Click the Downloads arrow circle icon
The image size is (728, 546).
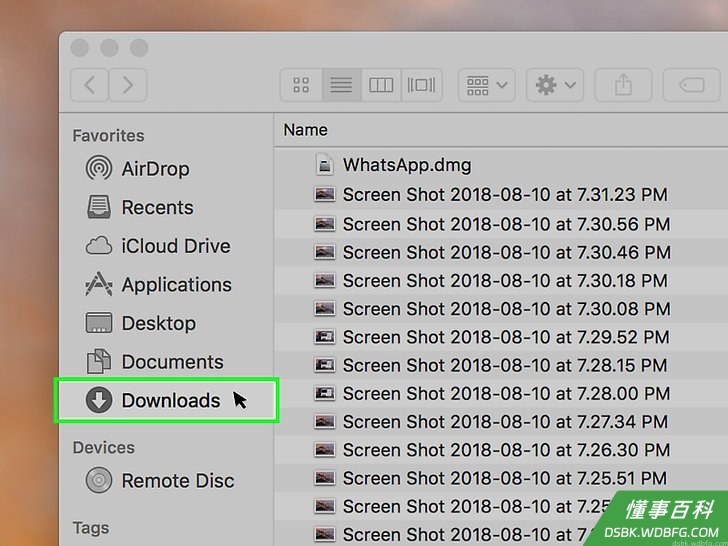[99, 400]
